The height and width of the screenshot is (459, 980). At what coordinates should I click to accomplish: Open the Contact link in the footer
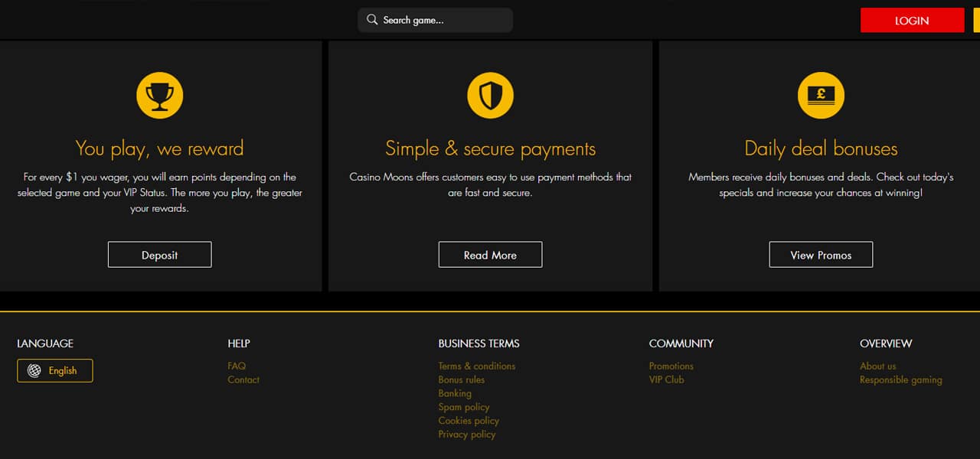(x=243, y=379)
